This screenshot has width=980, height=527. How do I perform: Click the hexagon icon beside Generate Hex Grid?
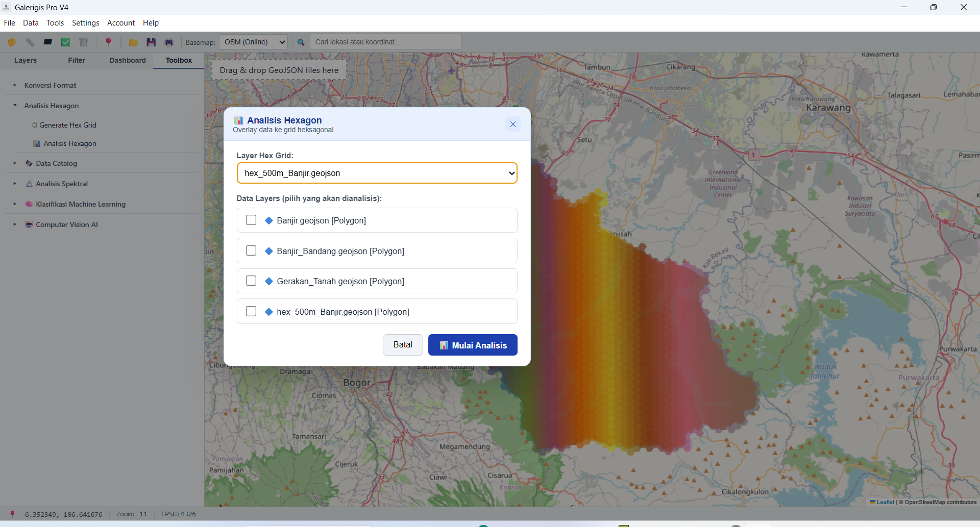35,125
